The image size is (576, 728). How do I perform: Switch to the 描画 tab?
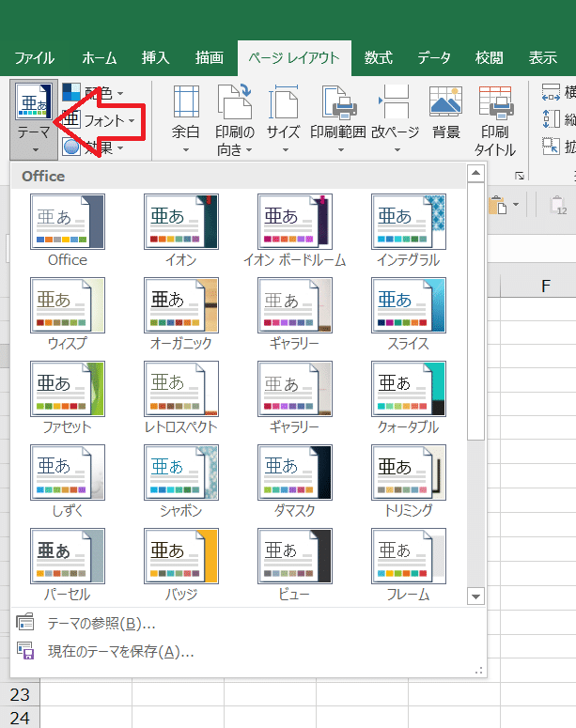(210, 58)
